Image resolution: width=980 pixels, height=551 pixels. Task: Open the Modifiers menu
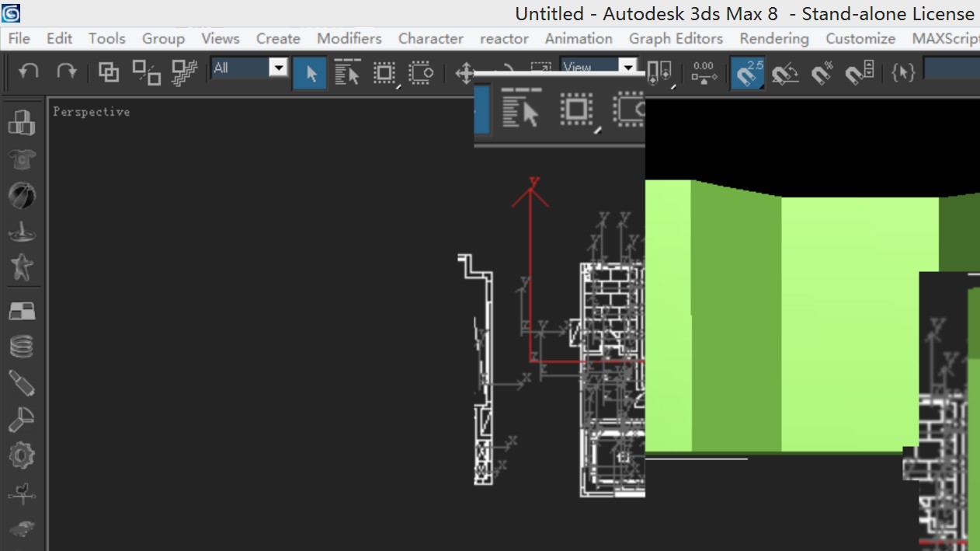pyautogui.click(x=349, y=38)
